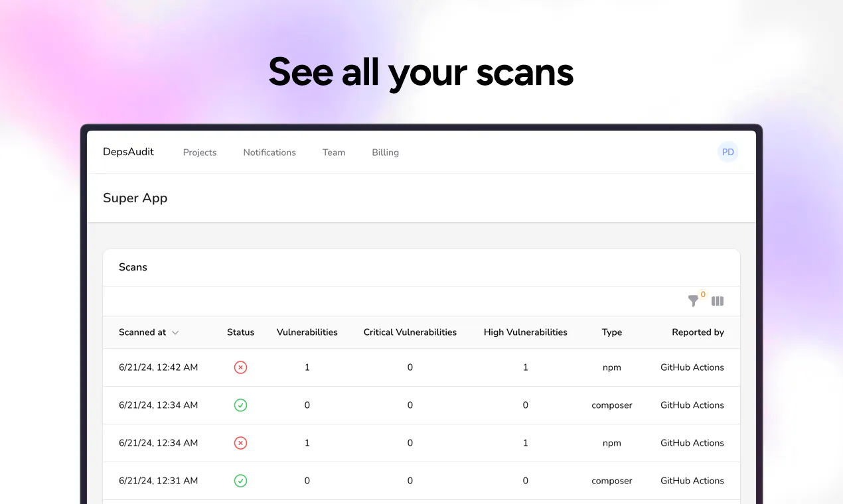Open the table filter funnel icon

(x=694, y=301)
